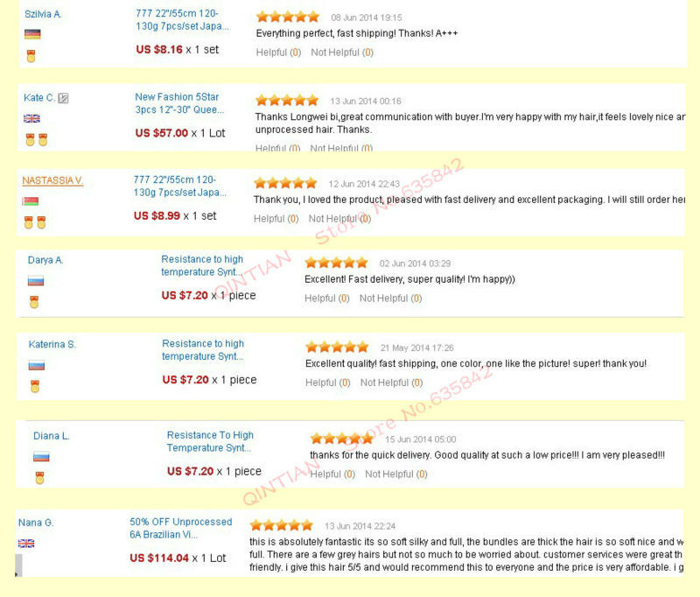The height and width of the screenshot is (597, 700).
Task: Open Kate C.'s New Fashion 5Star product link
Action: (x=179, y=103)
